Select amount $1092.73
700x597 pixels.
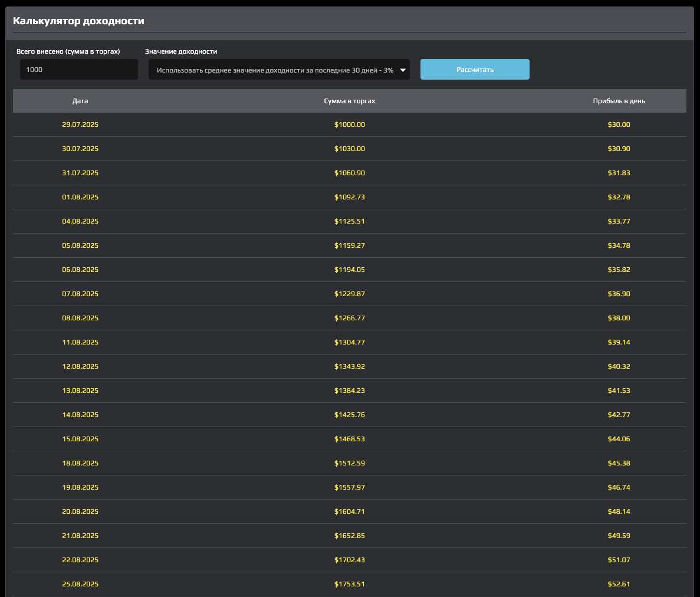tap(350, 197)
